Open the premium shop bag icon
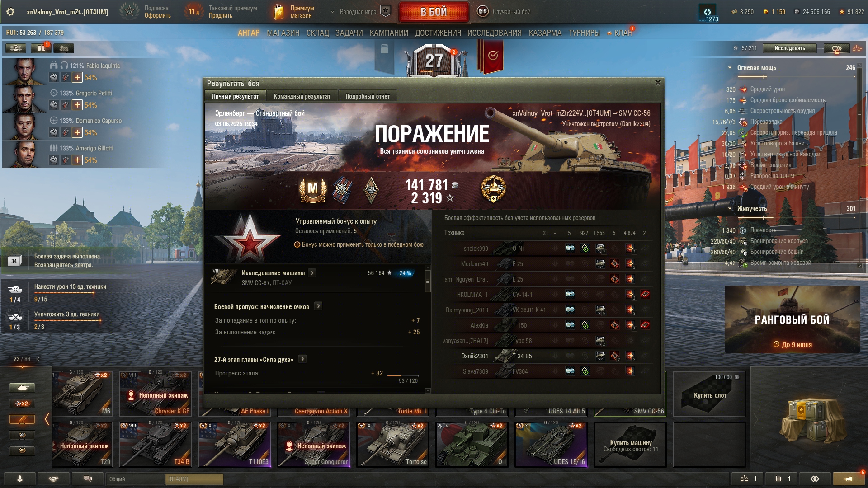868x488 pixels. click(279, 12)
